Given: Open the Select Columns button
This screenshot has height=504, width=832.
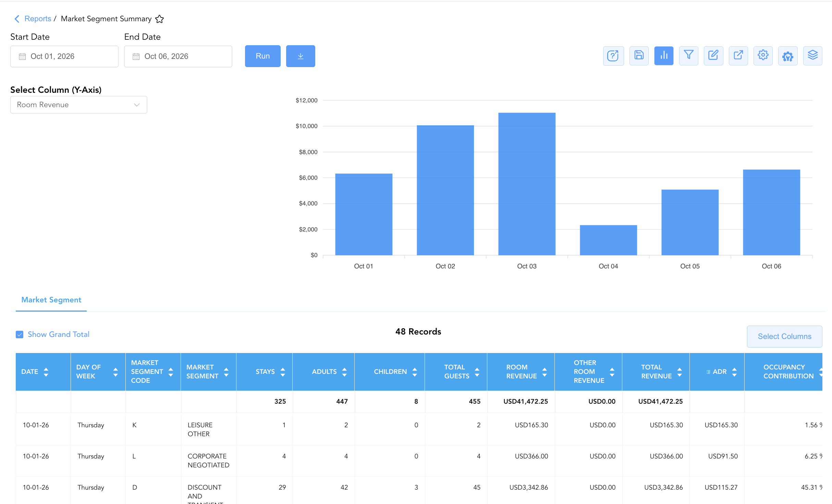Looking at the screenshot, I should click(x=785, y=337).
